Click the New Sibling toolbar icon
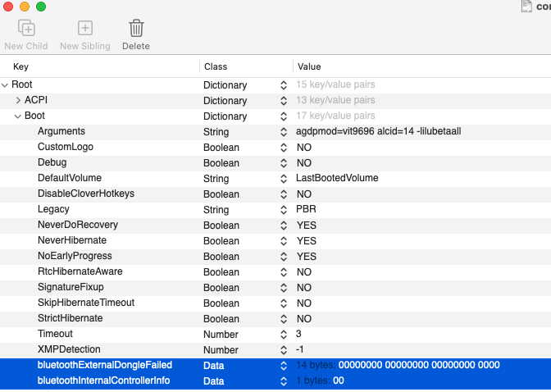551x392 pixels. click(x=85, y=28)
